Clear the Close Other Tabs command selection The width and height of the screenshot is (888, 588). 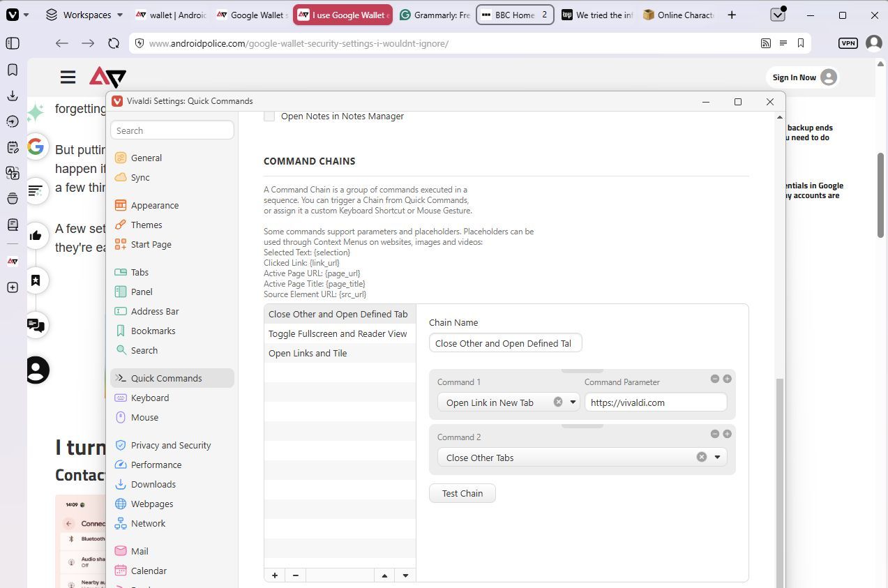701,457
